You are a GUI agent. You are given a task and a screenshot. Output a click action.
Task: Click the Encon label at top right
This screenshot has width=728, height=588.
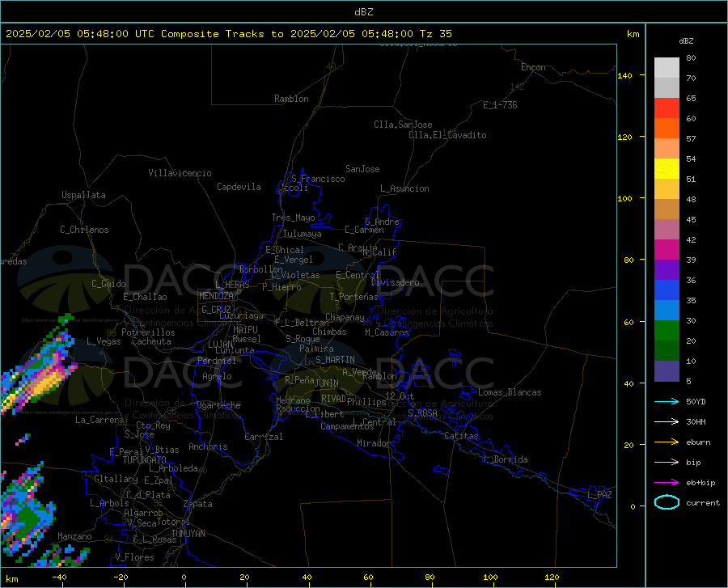coord(533,67)
